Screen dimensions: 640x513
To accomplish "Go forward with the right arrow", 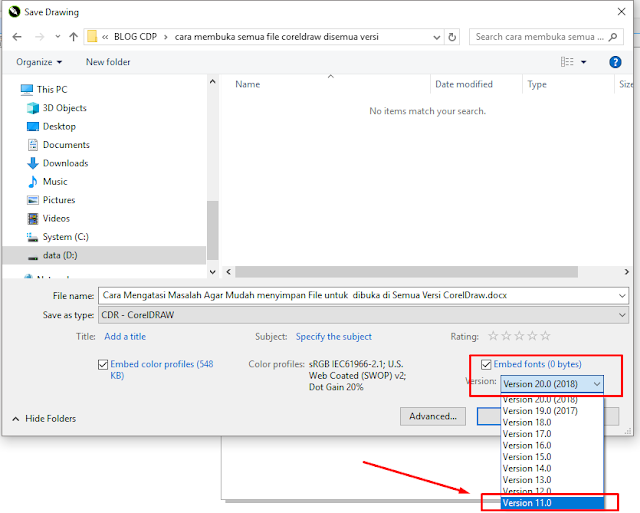I will pos(40,37).
